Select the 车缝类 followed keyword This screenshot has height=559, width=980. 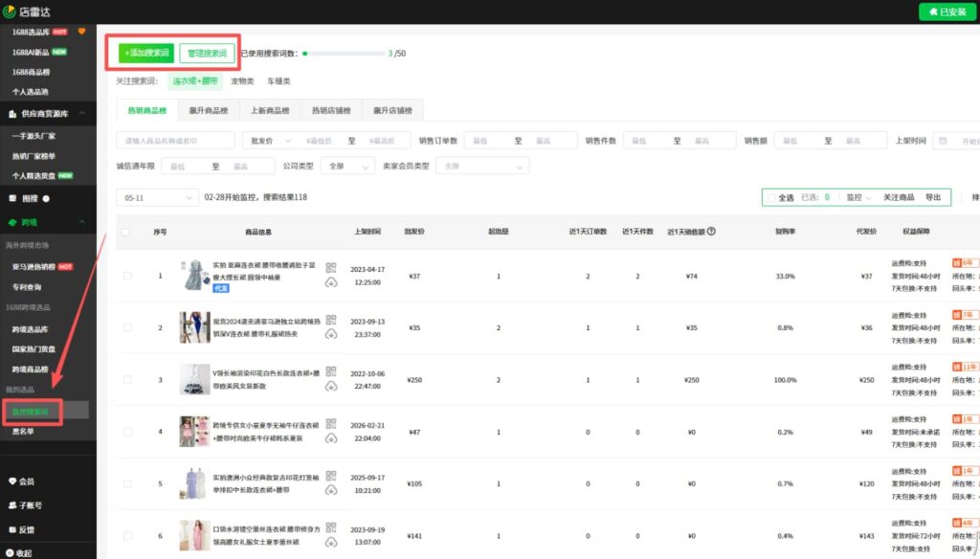(x=278, y=81)
